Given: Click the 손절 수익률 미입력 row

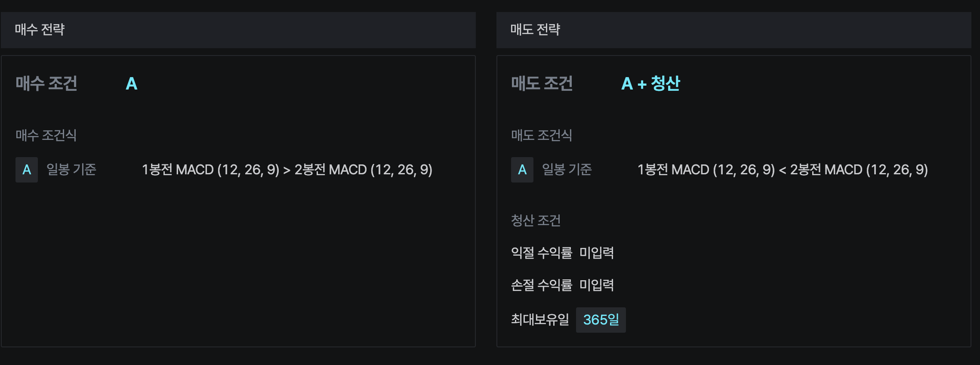Looking at the screenshot, I should point(562,285).
